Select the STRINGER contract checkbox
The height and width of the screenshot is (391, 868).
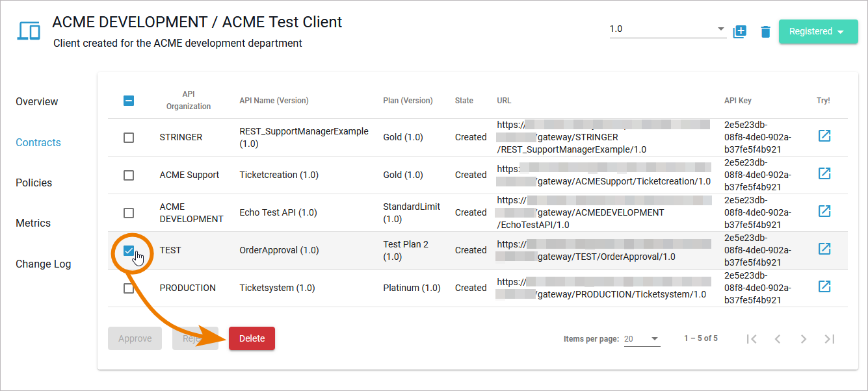(129, 138)
